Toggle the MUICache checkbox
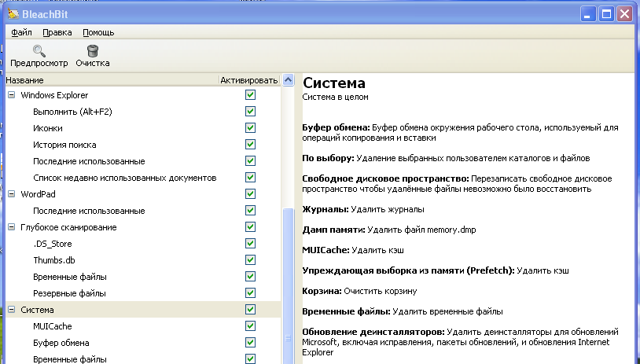The image size is (640, 364). pos(250,326)
